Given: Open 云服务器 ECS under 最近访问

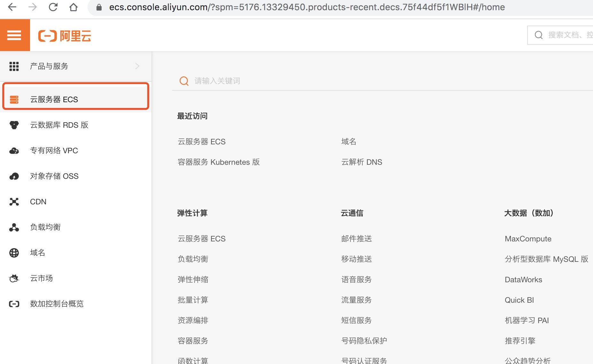Looking at the screenshot, I should click(202, 142).
